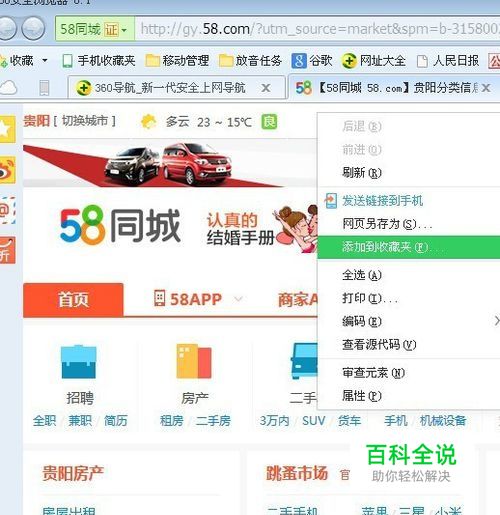Click the 58同城 logo
Screen dimensions: 500x515
pos(120,225)
